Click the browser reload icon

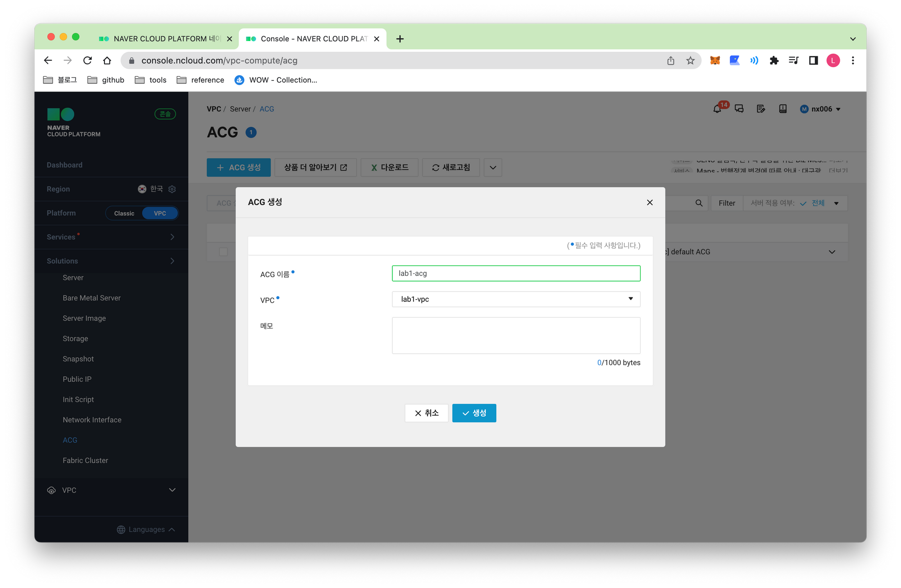coord(87,60)
